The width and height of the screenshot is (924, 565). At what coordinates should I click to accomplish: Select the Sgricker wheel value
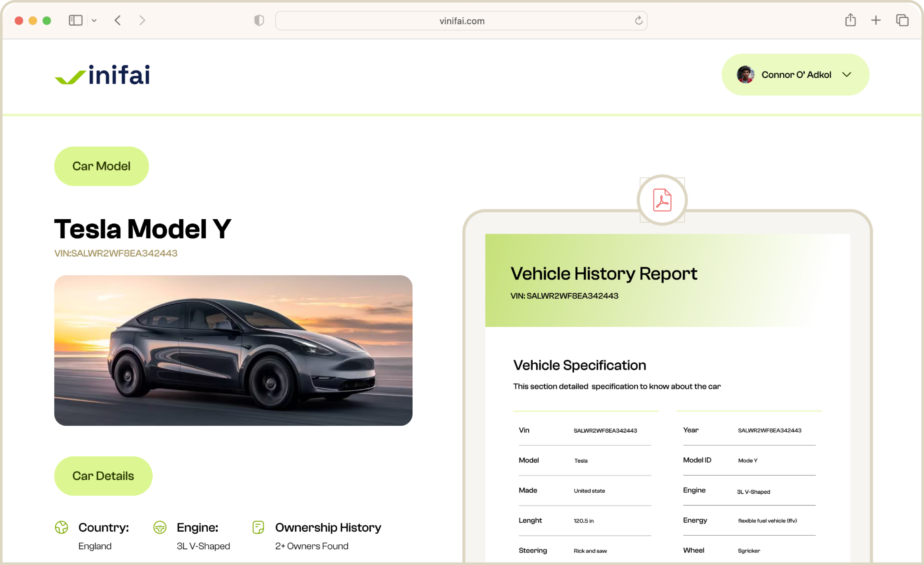(x=749, y=551)
